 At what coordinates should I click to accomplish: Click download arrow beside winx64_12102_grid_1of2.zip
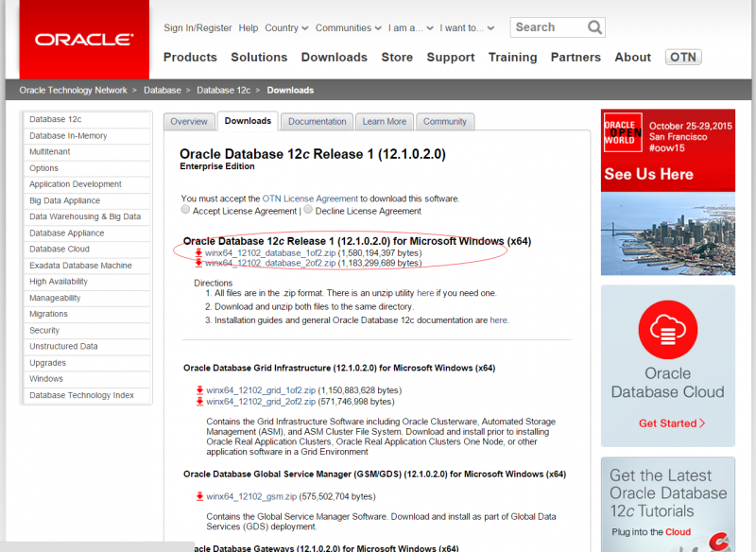[x=199, y=390]
